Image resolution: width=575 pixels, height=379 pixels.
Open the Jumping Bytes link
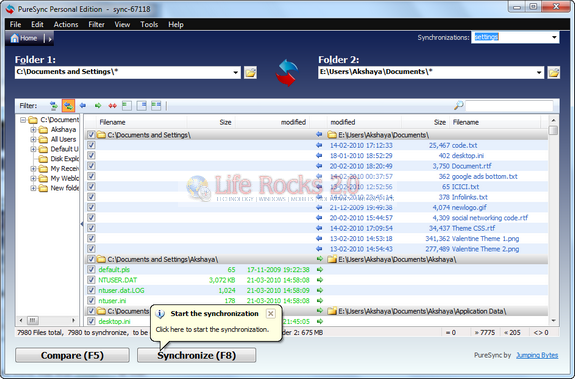[x=537, y=355]
